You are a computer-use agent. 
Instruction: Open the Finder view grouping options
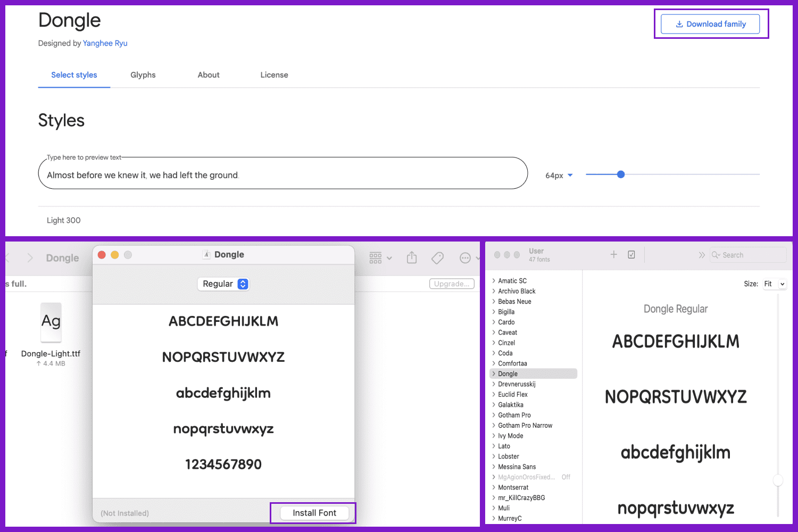[x=381, y=258]
